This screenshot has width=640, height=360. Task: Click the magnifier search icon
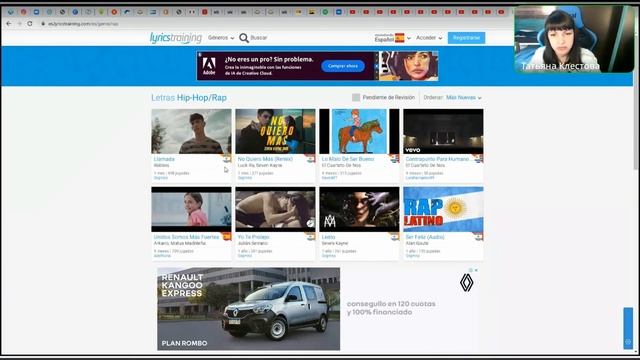(244, 38)
